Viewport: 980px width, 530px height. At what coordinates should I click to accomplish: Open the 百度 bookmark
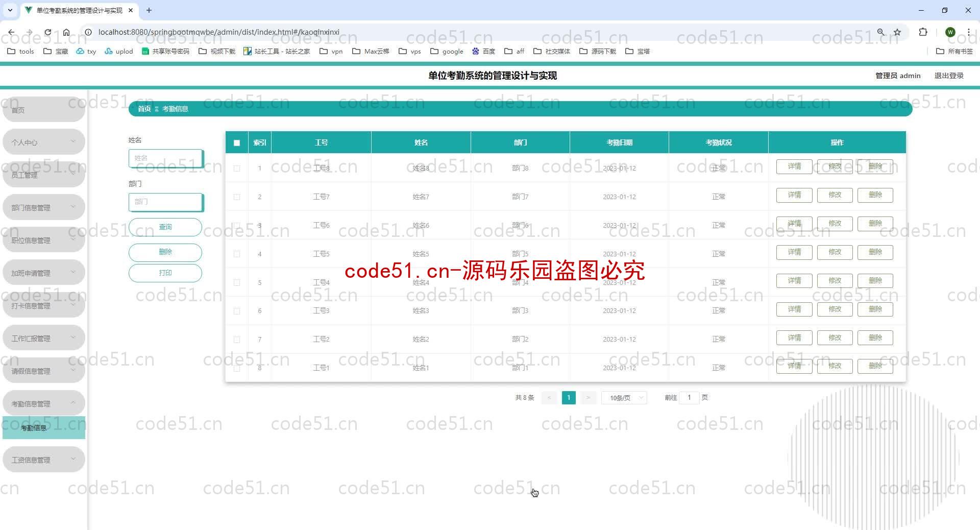(x=483, y=51)
